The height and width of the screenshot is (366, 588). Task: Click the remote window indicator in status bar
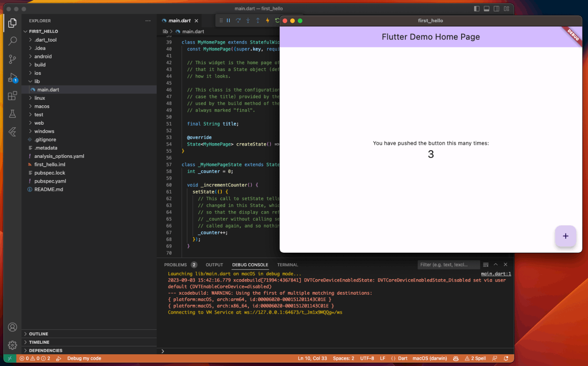10,358
